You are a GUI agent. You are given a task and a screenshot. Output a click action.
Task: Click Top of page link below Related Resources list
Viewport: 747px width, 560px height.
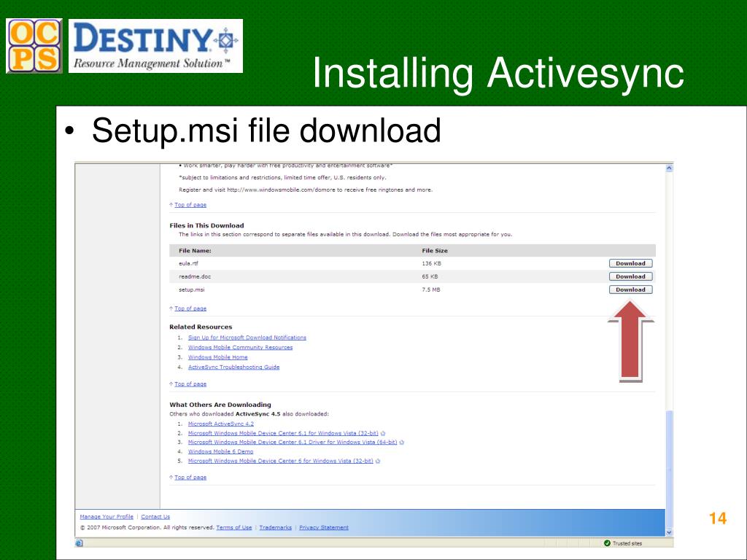pyautogui.click(x=190, y=384)
